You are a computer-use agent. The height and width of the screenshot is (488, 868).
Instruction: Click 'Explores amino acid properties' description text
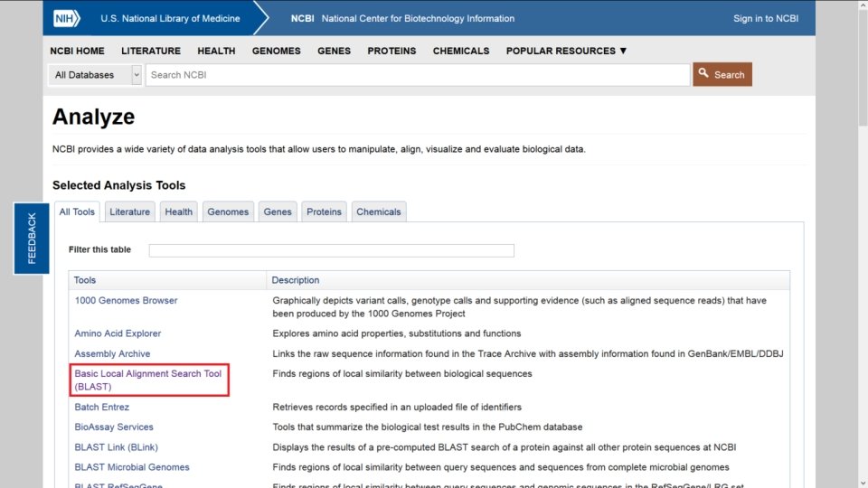pyautogui.click(x=396, y=333)
